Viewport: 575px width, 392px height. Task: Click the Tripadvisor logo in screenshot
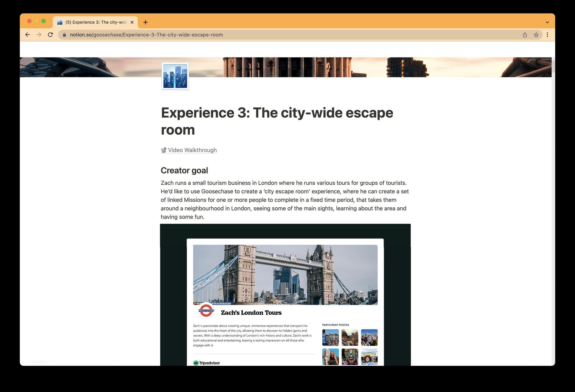point(207,363)
